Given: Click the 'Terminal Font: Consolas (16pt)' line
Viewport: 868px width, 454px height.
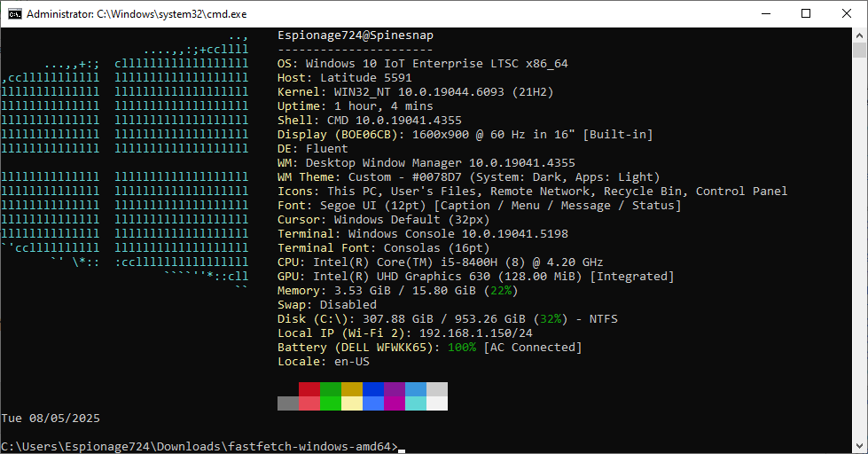Looking at the screenshot, I should click(x=384, y=248).
